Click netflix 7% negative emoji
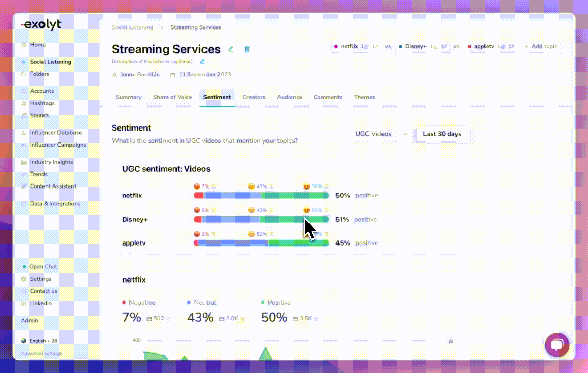The height and width of the screenshot is (373, 588). coord(197,187)
